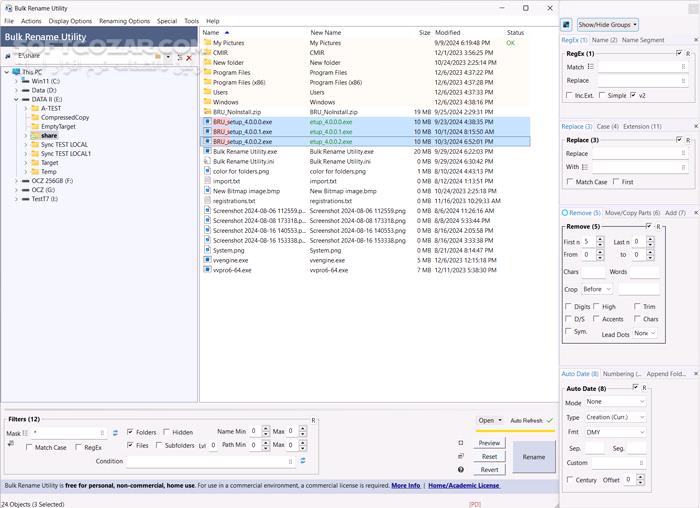Open the Lead Dots dropdown

point(645,333)
